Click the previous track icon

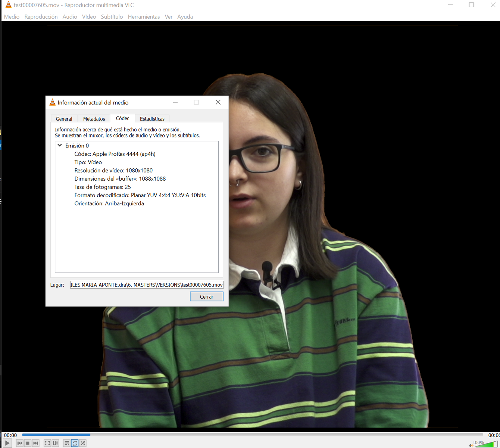(x=20, y=443)
